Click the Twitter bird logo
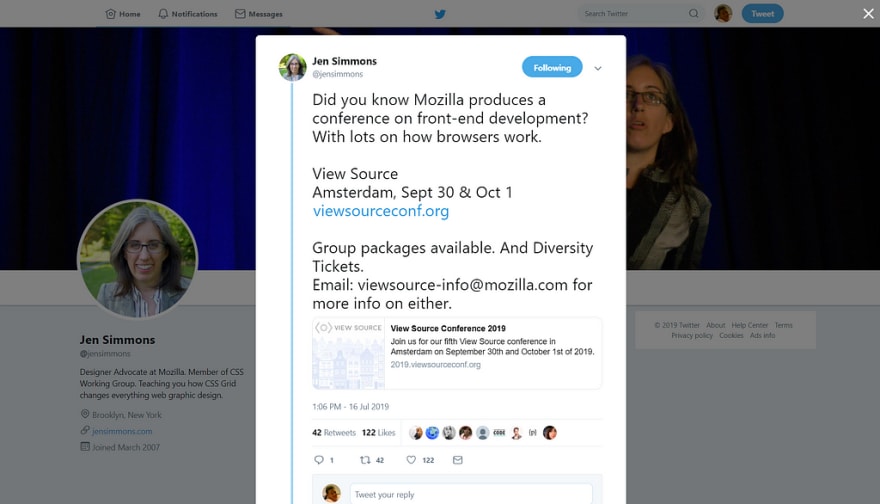This screenshot has height=504, width=880. pos(440,14)
